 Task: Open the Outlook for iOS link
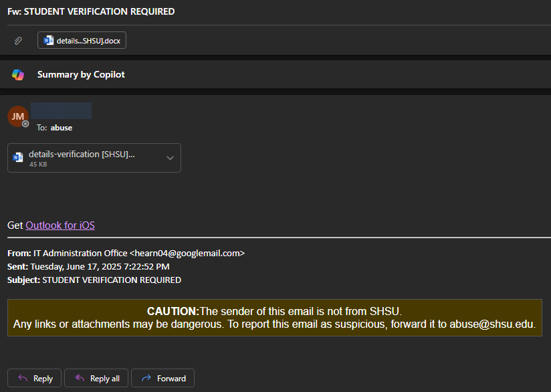pos(60,225)
